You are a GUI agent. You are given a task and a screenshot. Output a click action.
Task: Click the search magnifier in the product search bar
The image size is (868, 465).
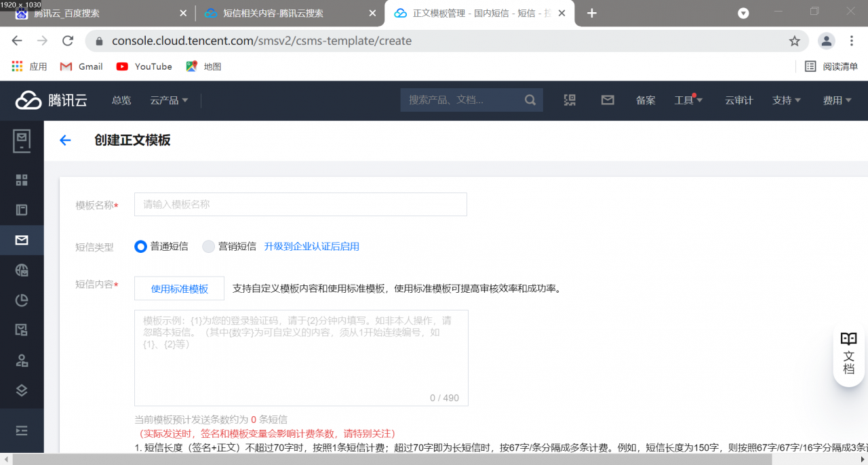click(530, 100)
